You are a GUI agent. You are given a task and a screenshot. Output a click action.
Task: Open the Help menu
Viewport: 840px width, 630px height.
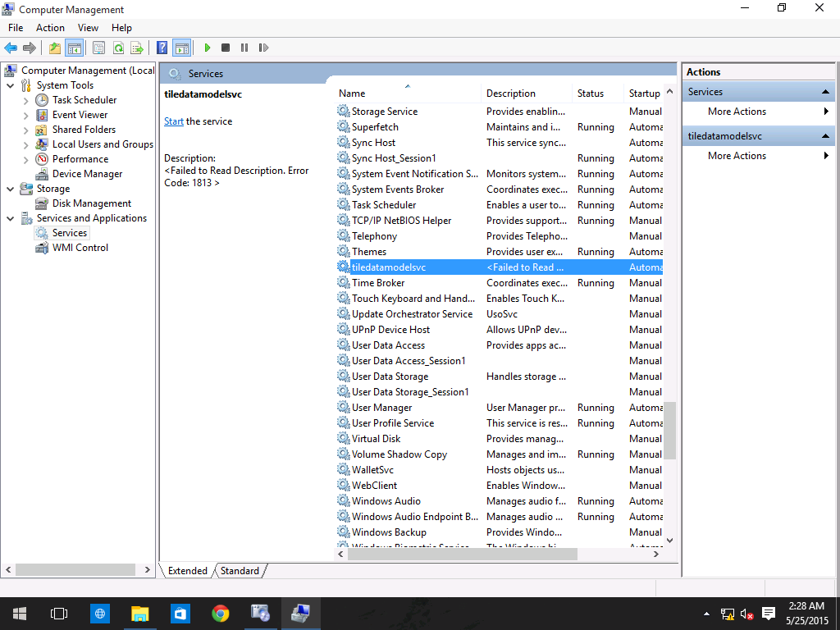[121, 28]
